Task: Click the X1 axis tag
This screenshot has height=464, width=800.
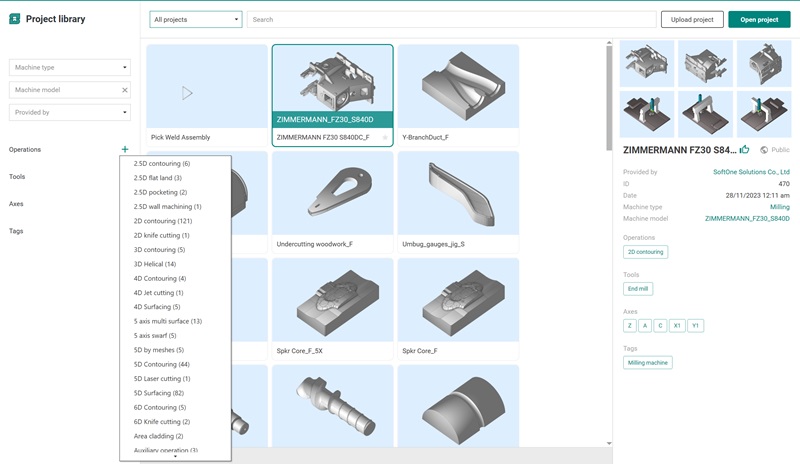Action: tap(677, 326)
